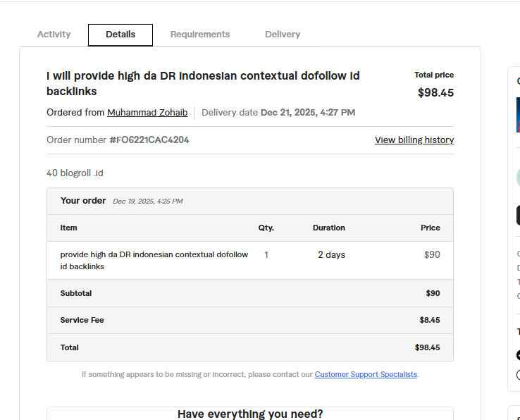
Task: Open seller Muhammad Zohaib's profile link
Action: [x=147, y=113]
